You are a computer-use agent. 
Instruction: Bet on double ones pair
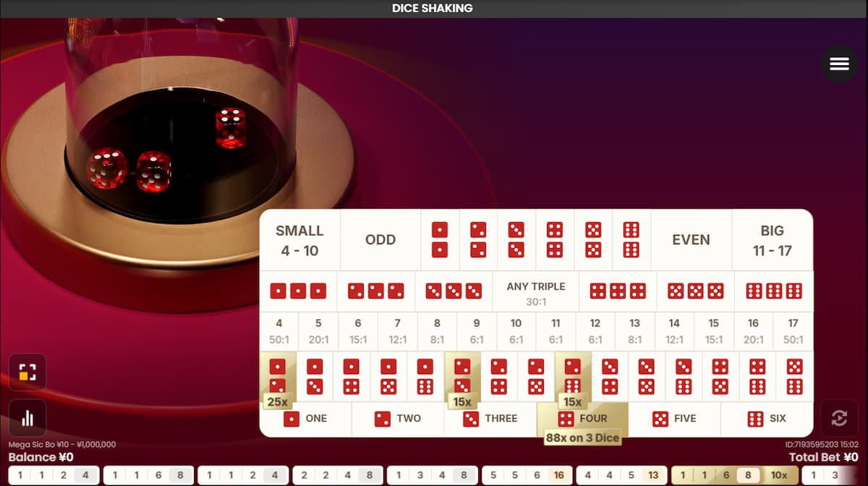pos(439,239)
